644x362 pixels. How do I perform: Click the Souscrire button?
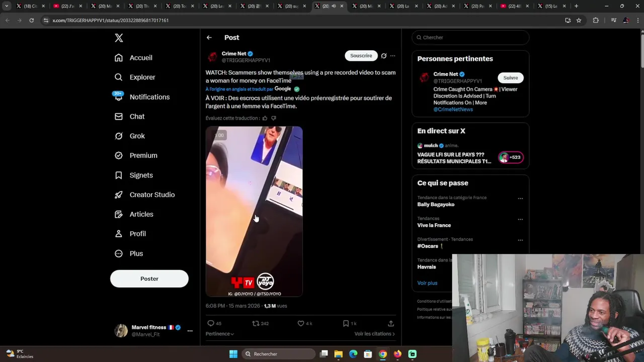click(x=361, y=56)
